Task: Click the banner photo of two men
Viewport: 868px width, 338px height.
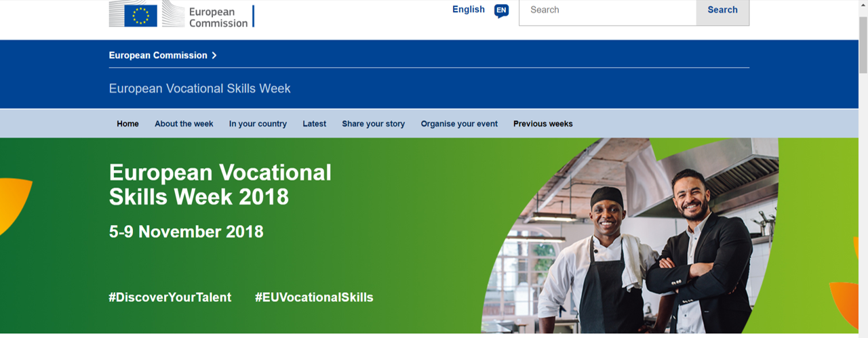Action: pos(631,236)
